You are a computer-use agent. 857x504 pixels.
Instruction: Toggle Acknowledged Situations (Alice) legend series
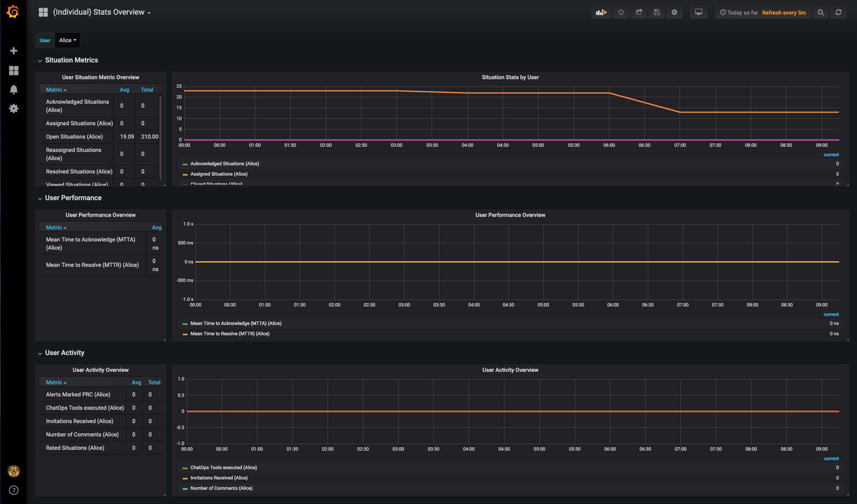225,164
